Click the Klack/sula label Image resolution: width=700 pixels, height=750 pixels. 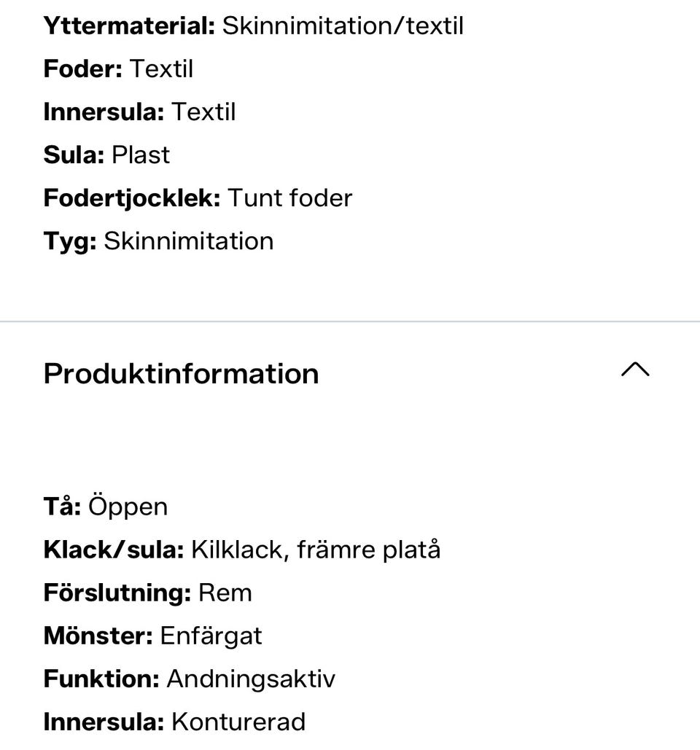(114, 550)
